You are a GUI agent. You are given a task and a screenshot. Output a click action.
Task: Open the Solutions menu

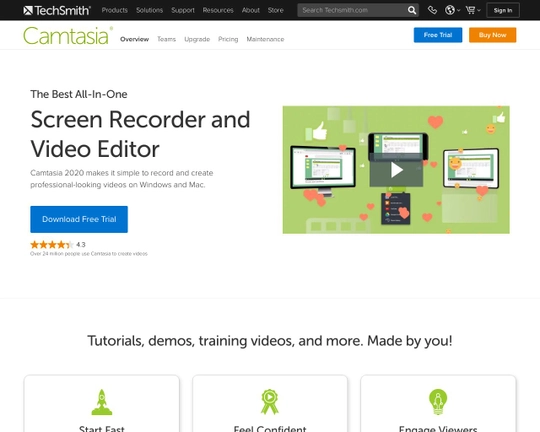(149, 10)
